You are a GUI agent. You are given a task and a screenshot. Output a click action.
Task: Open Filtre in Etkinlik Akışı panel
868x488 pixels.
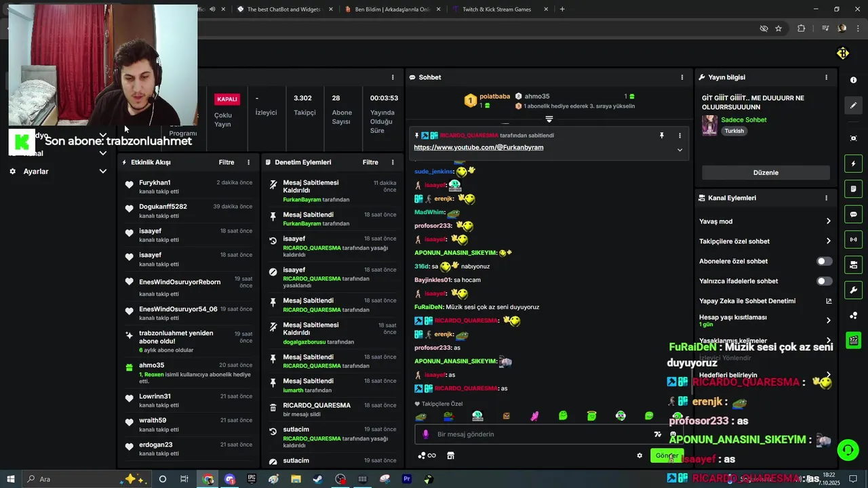226,163
